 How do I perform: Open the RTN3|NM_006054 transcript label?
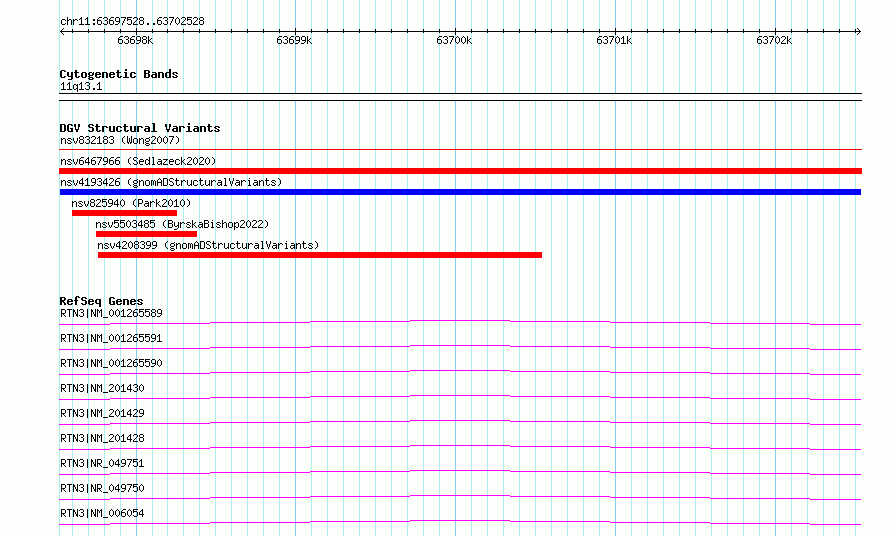pos(102,513)
